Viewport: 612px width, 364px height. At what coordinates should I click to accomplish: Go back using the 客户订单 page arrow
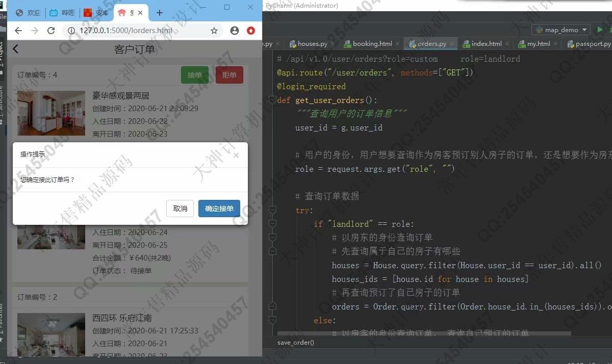tap(15, 49)
